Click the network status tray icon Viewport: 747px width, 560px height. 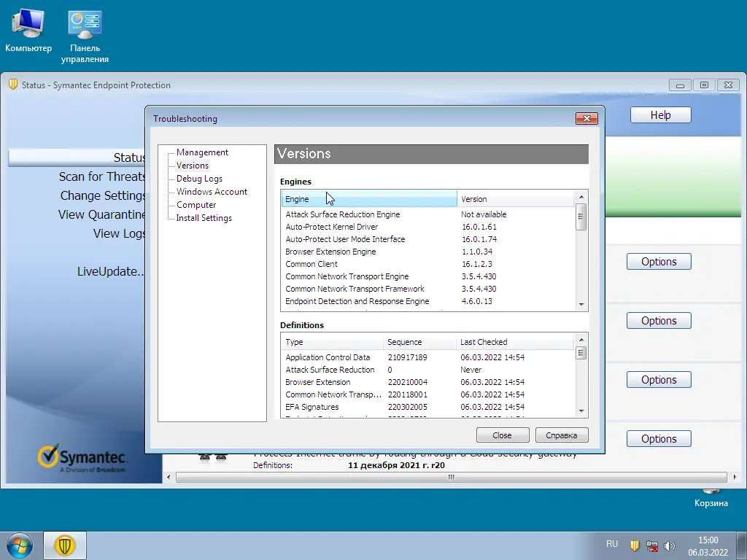click(x=651, y=546)
